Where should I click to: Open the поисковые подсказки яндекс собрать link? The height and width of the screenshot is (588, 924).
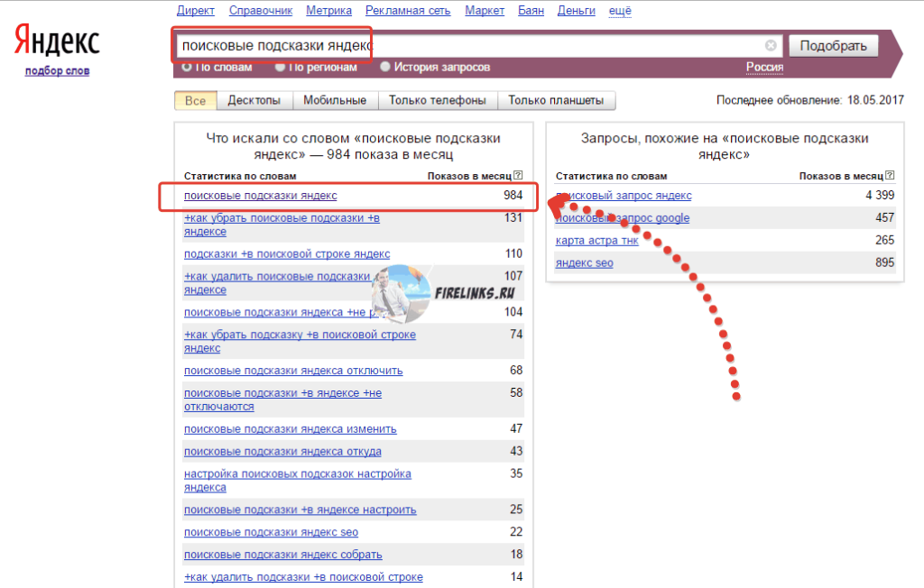pyautogui.click(x=282, y=555)
